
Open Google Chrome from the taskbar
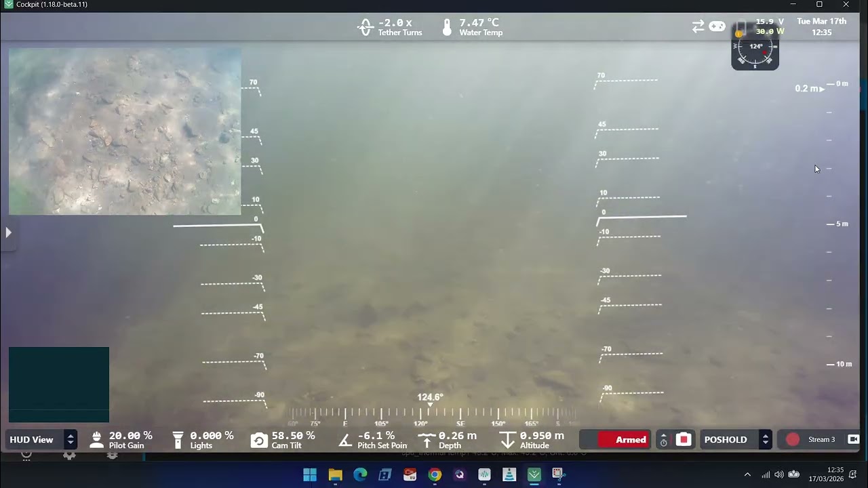(435, 474)
